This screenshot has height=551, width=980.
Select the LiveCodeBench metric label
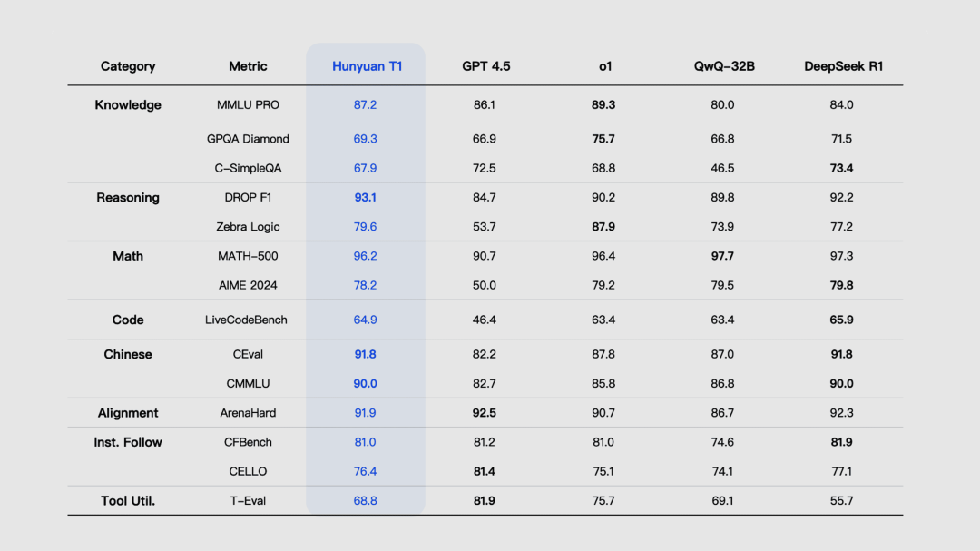[x=246, y=320]
